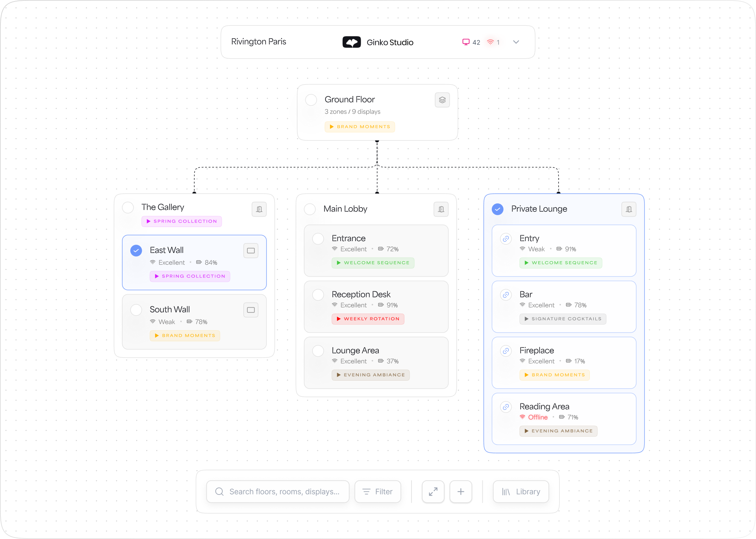Click the South Wall display screen icon
This screenshot has width=756, height=539.
(251, 310)
